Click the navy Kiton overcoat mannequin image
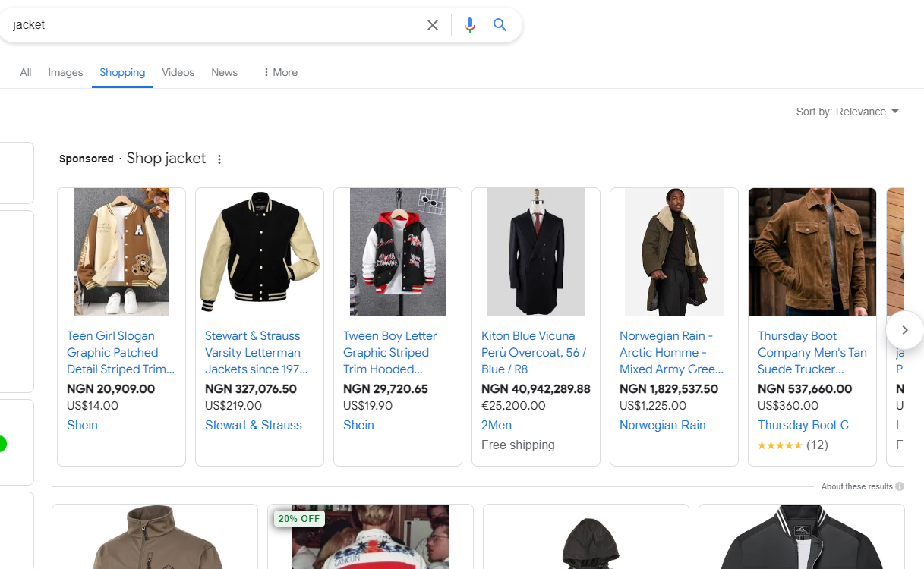 click(x=536, y=252)
